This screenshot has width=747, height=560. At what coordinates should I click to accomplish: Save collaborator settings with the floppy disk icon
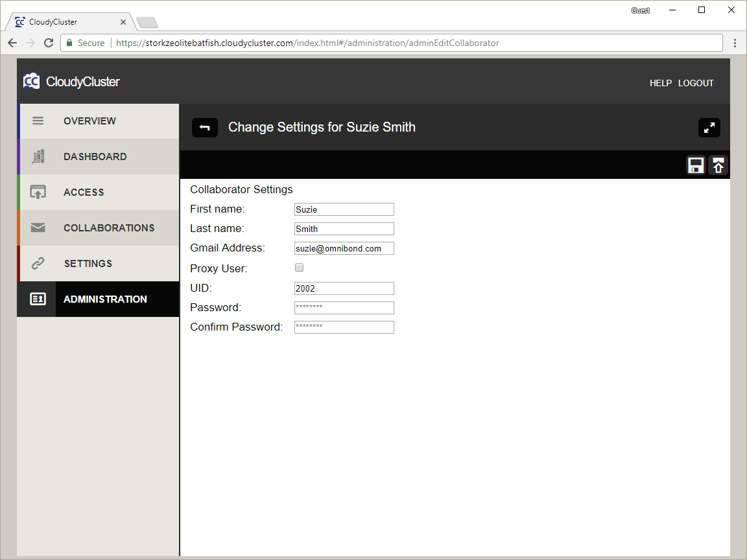696,166
